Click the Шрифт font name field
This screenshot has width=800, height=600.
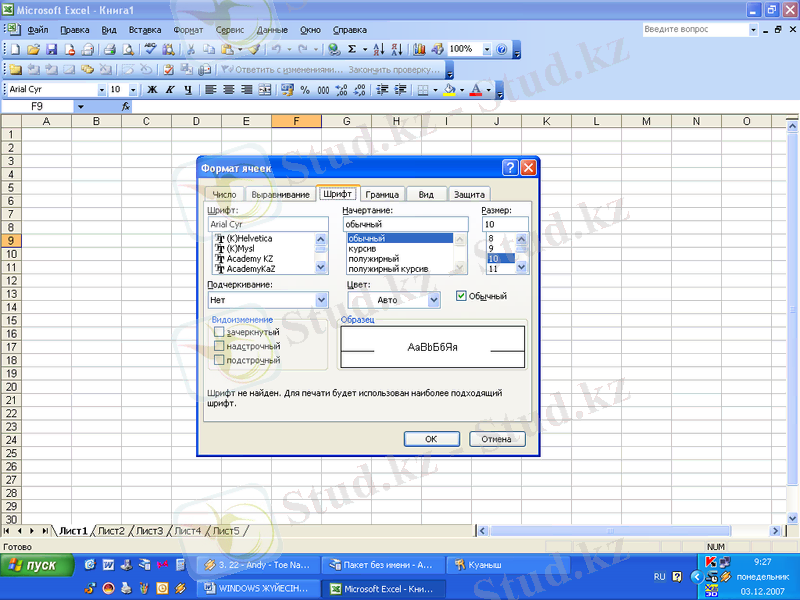pyautogui.click(x=268, y=224)
